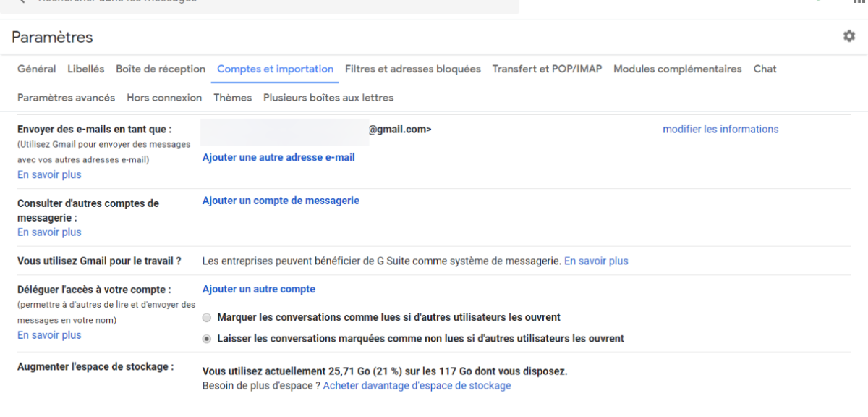Open the Filtres et adresses bloquées tab

(x=412, y=69)
